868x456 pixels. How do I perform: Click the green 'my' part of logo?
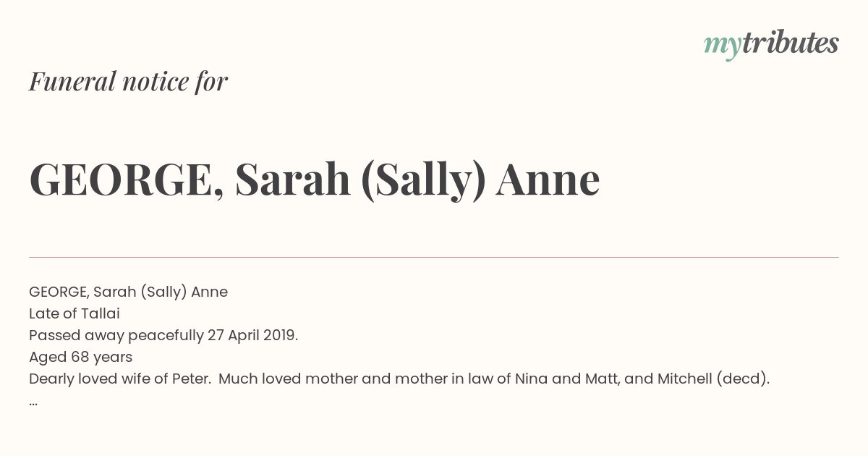point(722,46)
